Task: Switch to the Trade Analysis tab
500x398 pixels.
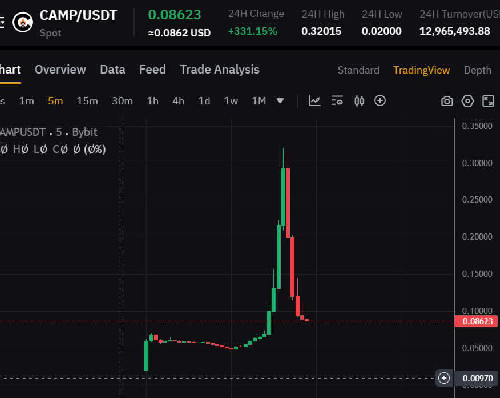Action: [x=220, y=70]
